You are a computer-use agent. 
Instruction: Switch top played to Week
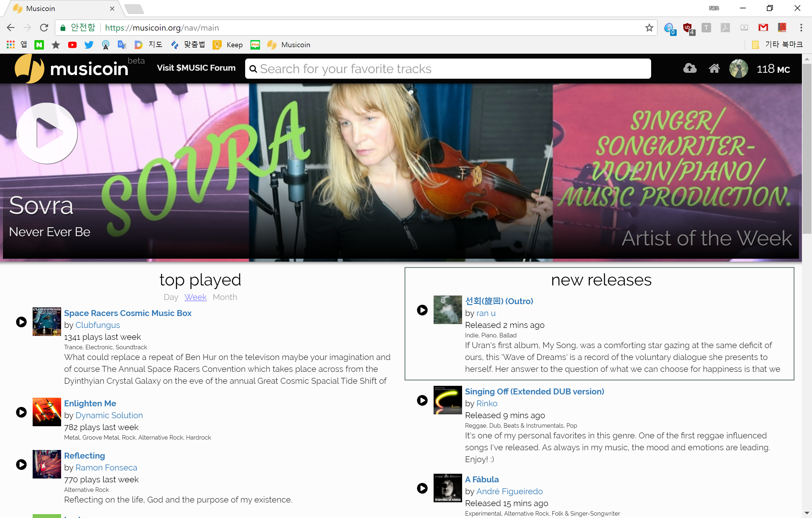pos(195,297)
